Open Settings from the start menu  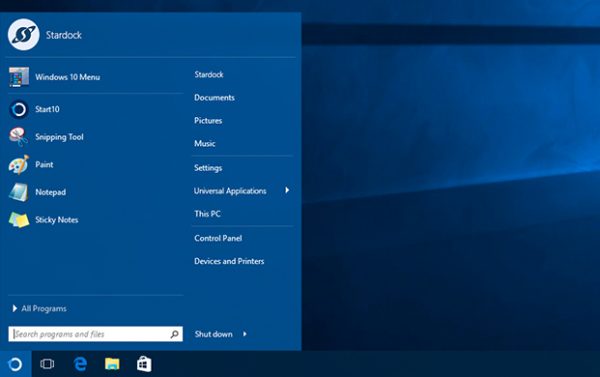click(208, 168)
